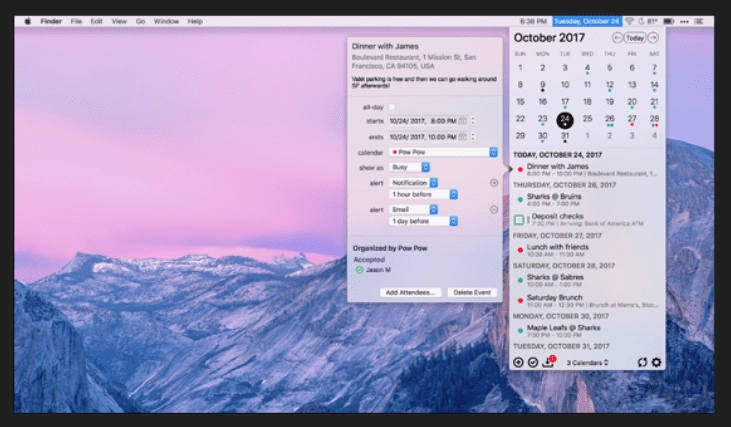Open the View menu
731x427 pixels.
tap(119, 21)
